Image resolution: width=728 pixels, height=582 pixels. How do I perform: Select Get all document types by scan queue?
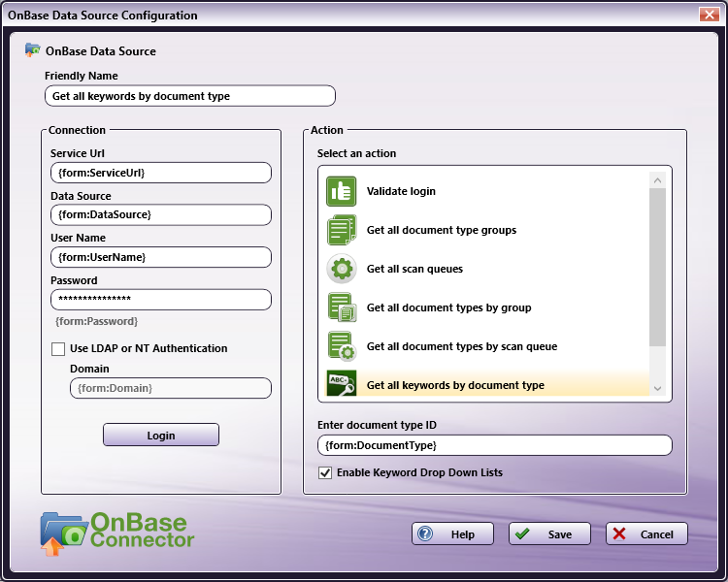pyautogui.click(x=486, y=346)
